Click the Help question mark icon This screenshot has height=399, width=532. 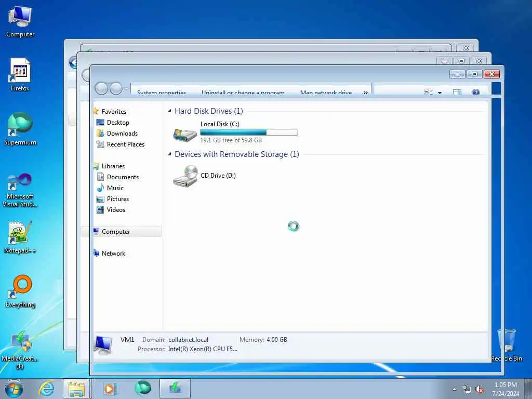point(476,92)
